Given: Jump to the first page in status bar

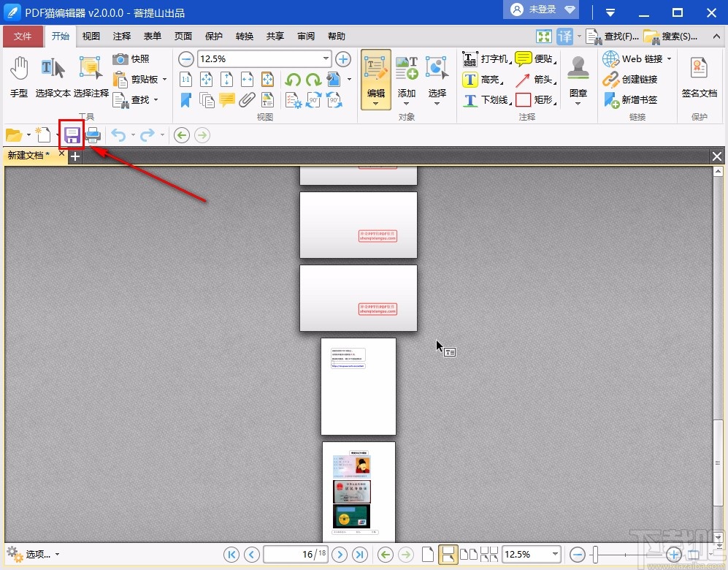Looking at the screenshot, I should click(231, 554).
